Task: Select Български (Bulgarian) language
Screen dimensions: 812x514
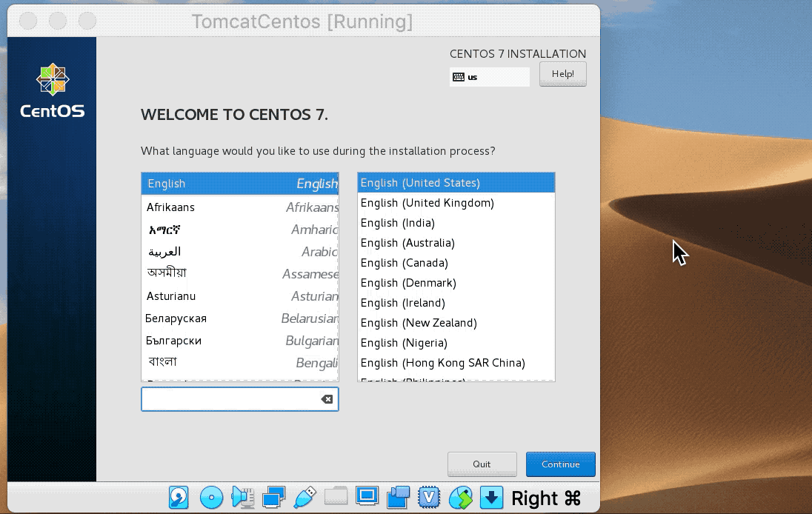Action: pos(240,341)
